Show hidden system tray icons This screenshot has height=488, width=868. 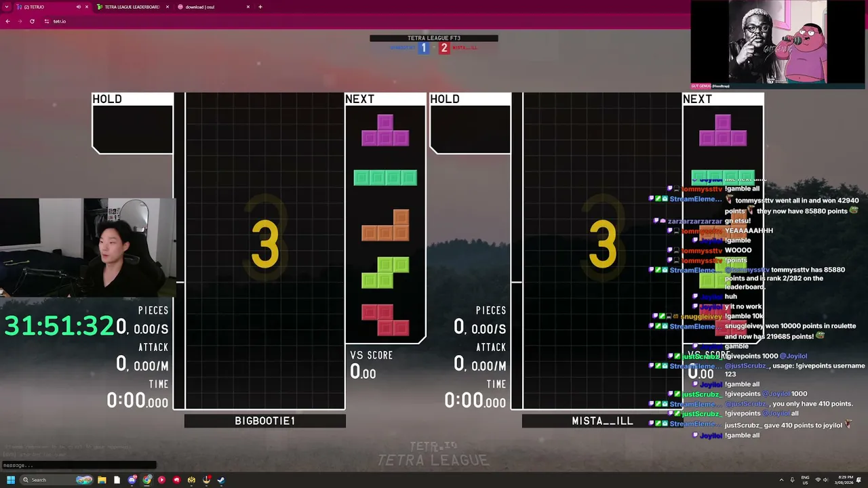click(x=780, y=480)
